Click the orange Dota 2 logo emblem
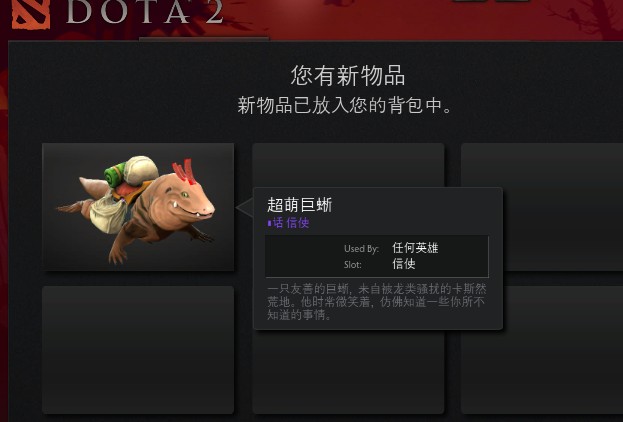The image size is (623, 422). pyautogui.click(x=31, y=14)
